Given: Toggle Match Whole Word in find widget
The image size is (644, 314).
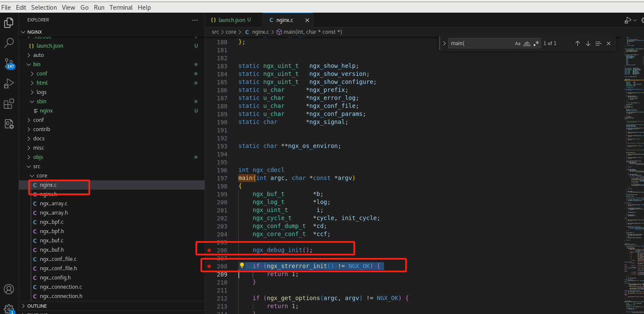Looking at the screenshot, I should coord(527,43).
